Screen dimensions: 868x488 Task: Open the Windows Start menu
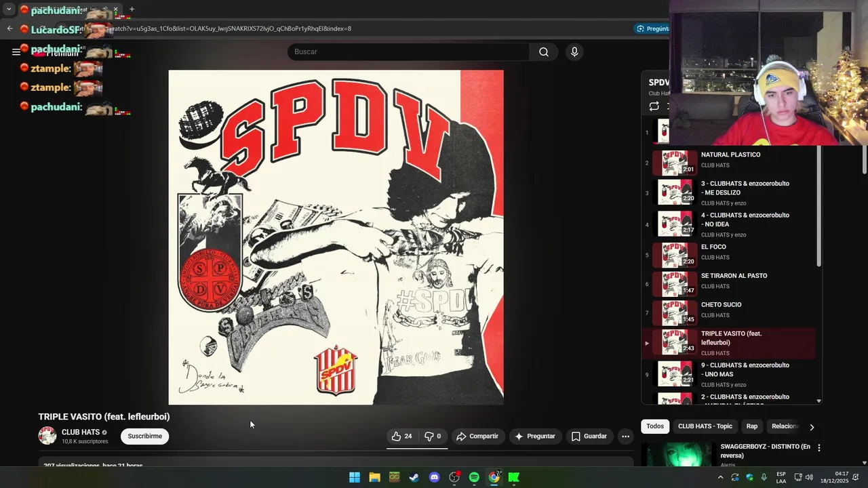point(355,477)
